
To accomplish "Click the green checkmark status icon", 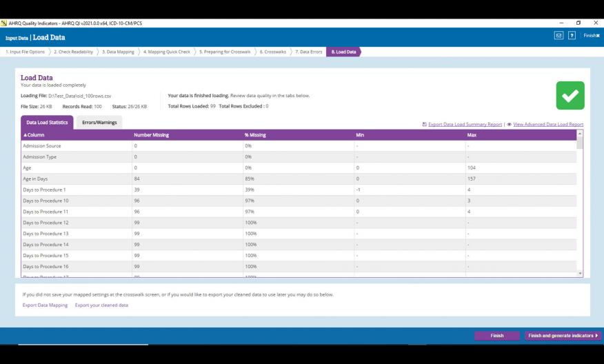I will coord(570,95).
